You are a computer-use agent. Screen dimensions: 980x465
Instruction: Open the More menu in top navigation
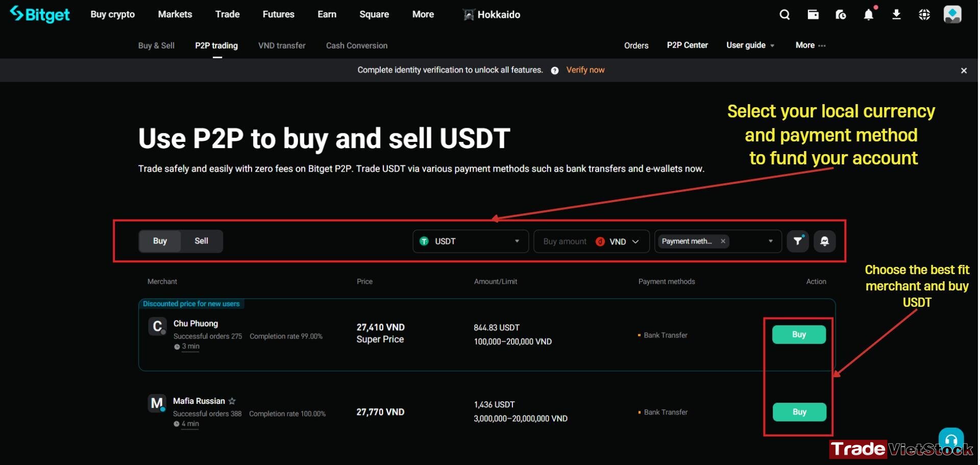423,14
